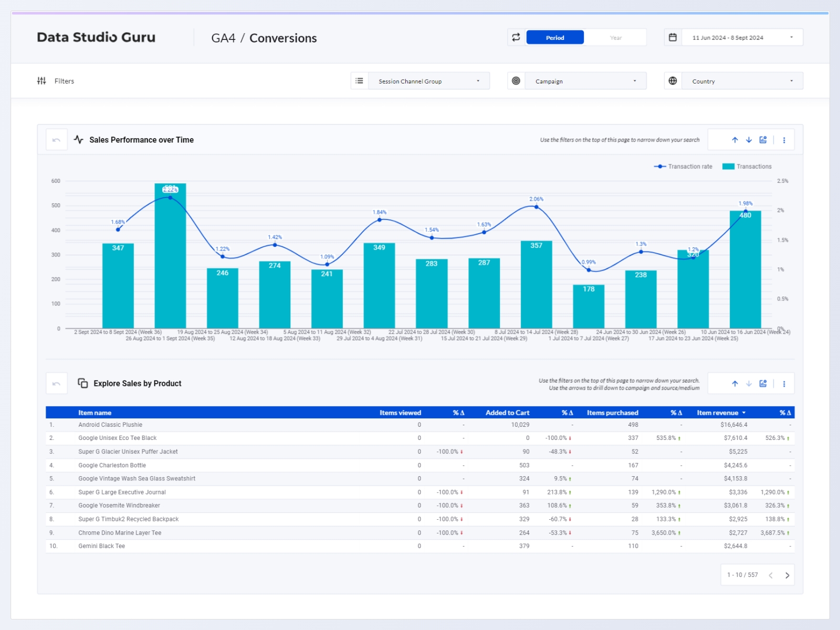Sort table by Items purchased header

click(612, 413)
